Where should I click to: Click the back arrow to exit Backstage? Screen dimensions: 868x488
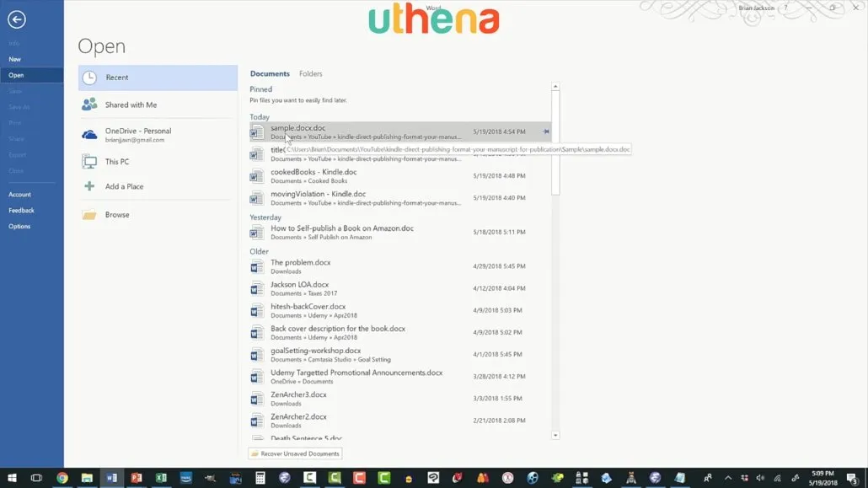click(x=17, y=19)
